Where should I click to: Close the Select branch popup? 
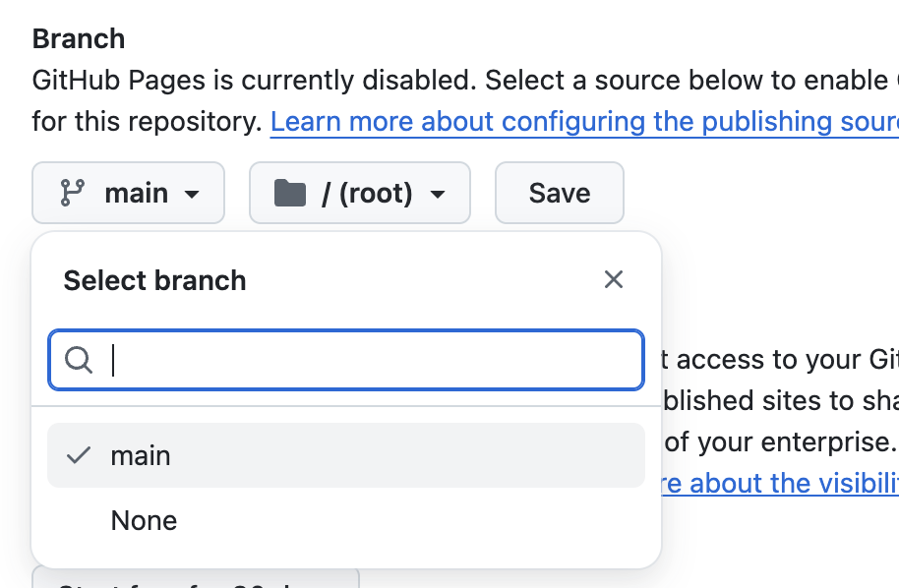point(614,280)
